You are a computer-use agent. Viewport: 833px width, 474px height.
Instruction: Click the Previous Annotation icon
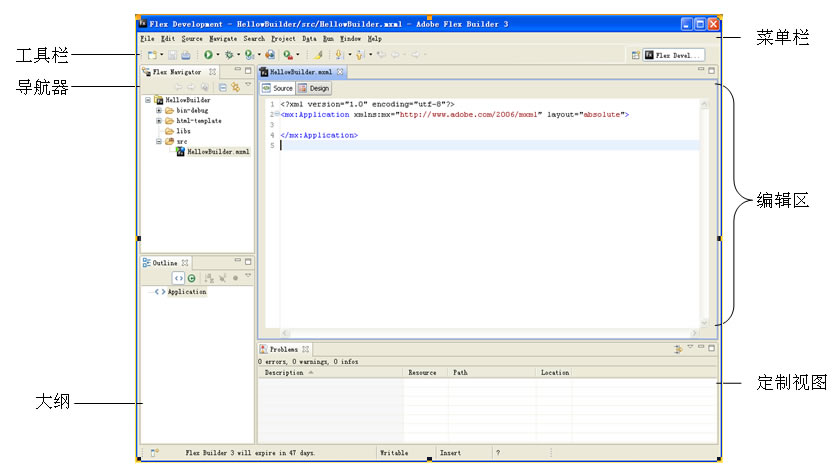point(360,55)
